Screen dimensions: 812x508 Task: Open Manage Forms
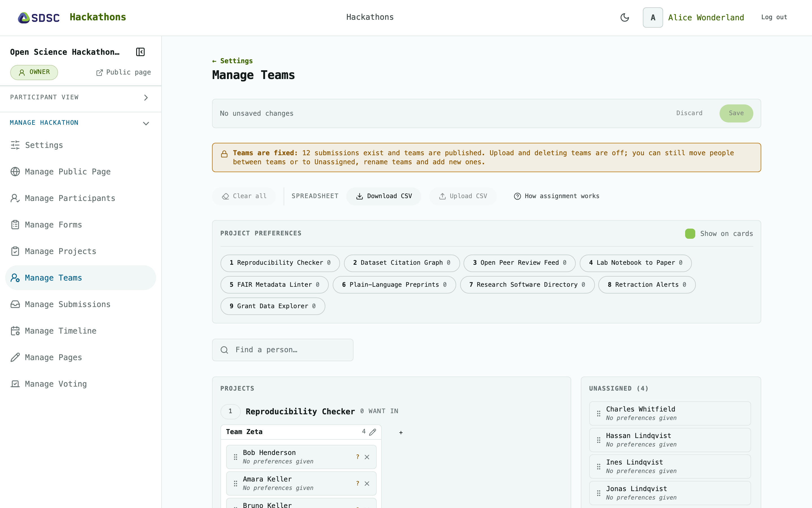[81, 225]
